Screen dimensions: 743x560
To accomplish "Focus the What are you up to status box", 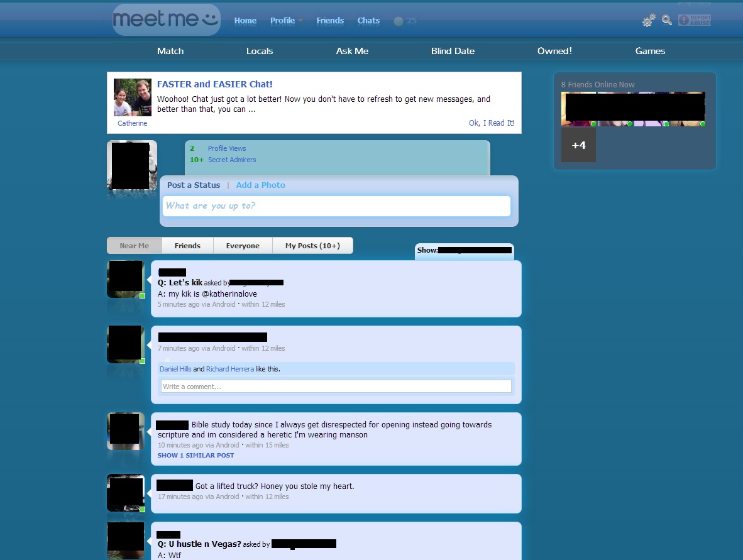I will point(336,206).
